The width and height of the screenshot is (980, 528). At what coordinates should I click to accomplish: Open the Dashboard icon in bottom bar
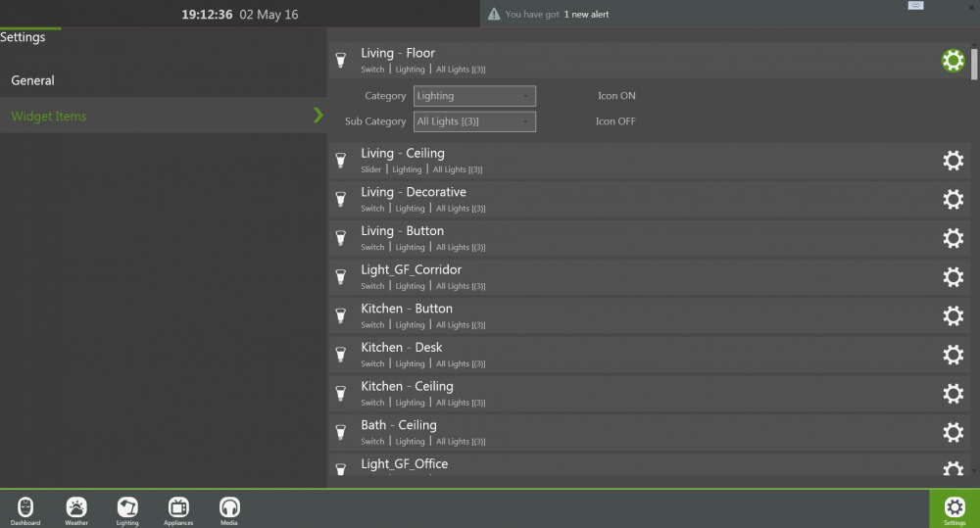pos(25,507)
